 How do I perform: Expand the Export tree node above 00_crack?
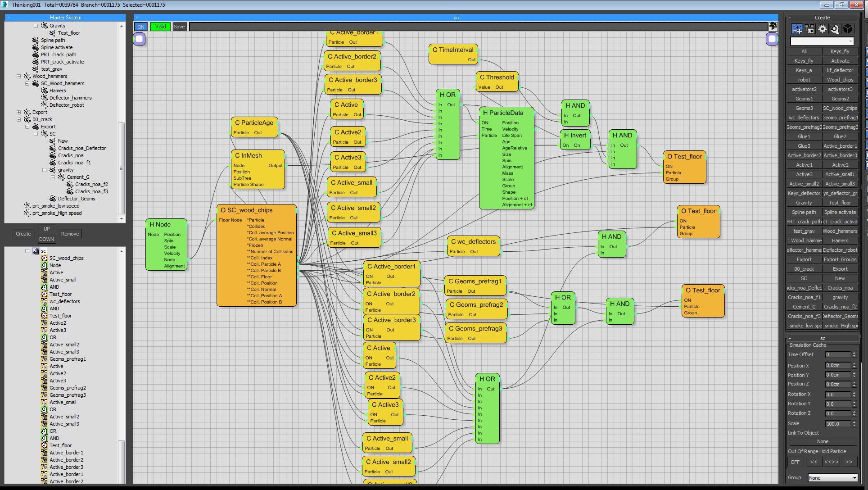coord(19,113)
